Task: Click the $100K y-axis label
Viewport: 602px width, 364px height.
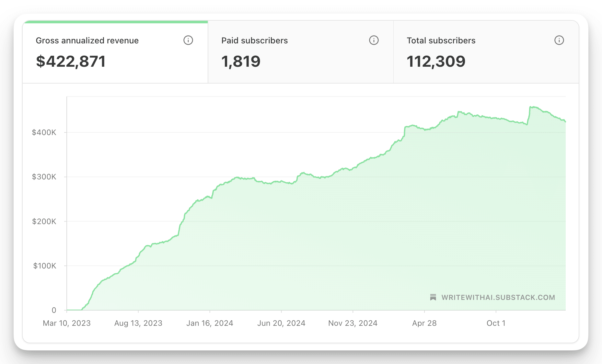Action: click(45, 266)
